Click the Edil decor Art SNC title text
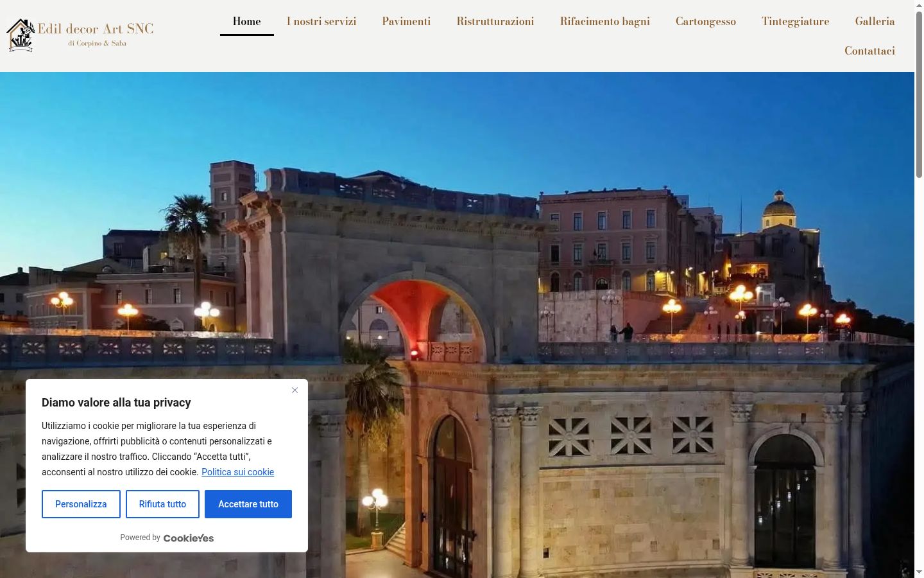924x578 pixels. tap(96, 29)
